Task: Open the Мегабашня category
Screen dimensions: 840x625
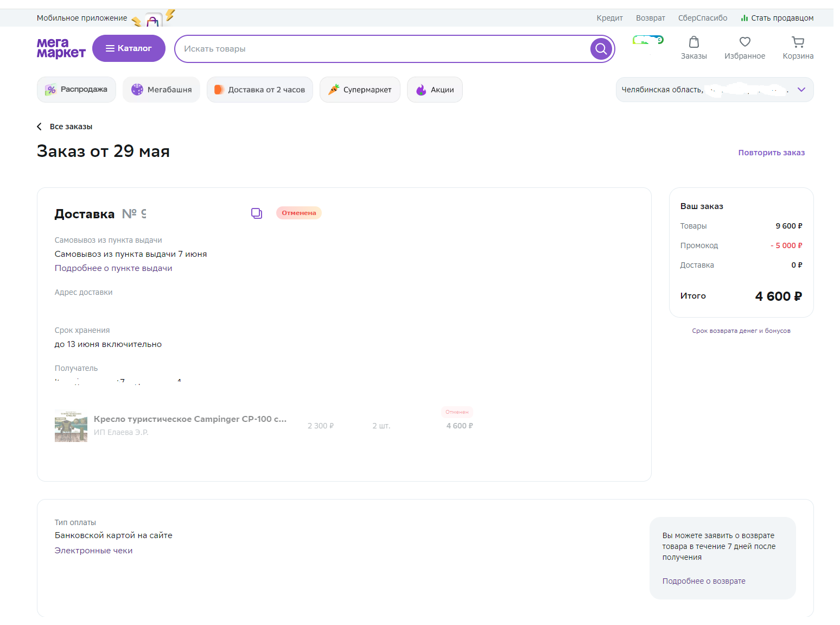Action: tap(161, 90)
